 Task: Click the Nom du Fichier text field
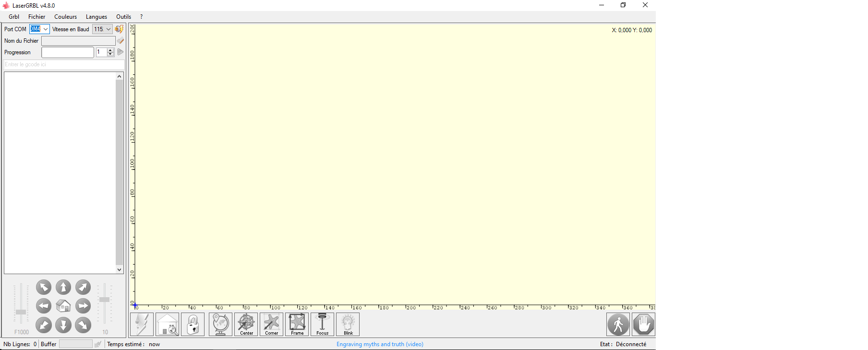[78, 41]
